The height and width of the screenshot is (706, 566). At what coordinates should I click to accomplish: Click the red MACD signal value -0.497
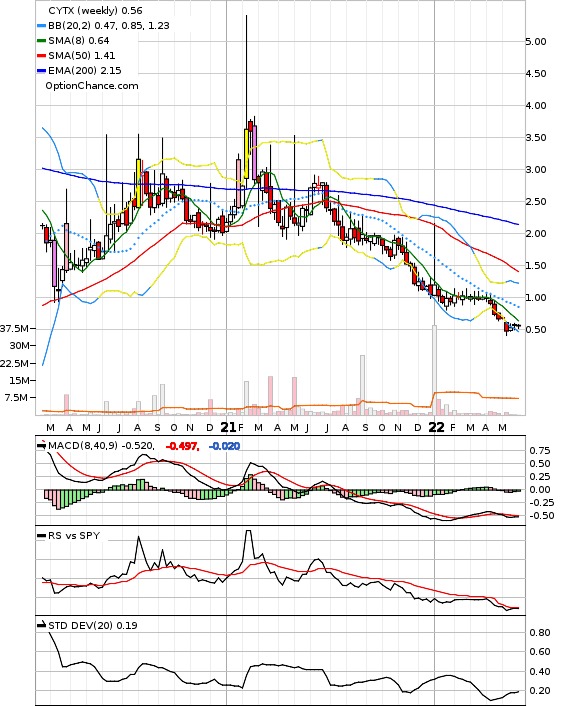click(x=182, y=446)
